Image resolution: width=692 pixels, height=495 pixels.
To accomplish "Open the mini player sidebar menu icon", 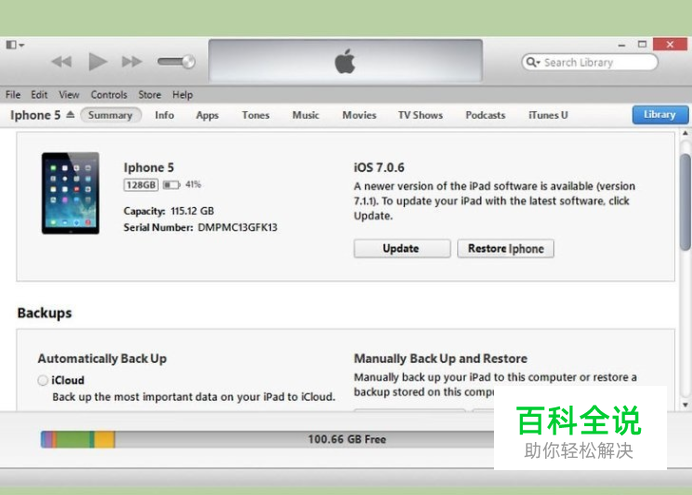I will (x=15, y=45).
